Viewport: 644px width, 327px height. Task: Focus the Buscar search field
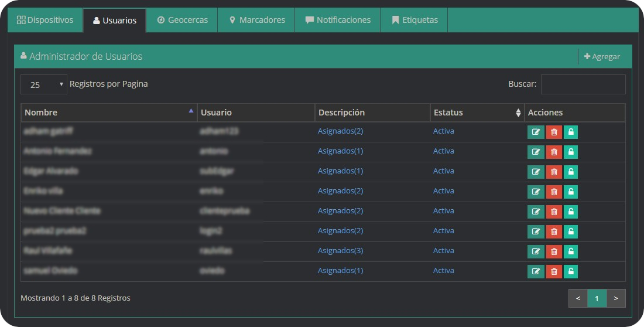[583, 84]
